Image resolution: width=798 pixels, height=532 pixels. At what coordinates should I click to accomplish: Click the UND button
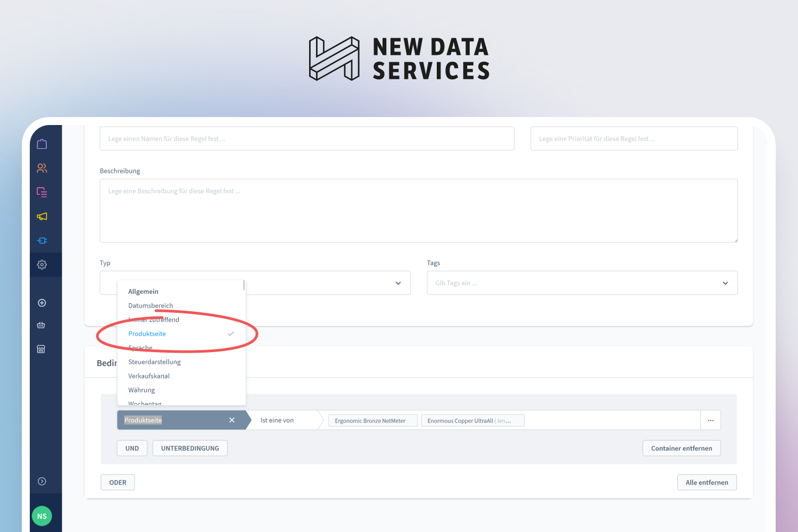[x=132, y=448]
